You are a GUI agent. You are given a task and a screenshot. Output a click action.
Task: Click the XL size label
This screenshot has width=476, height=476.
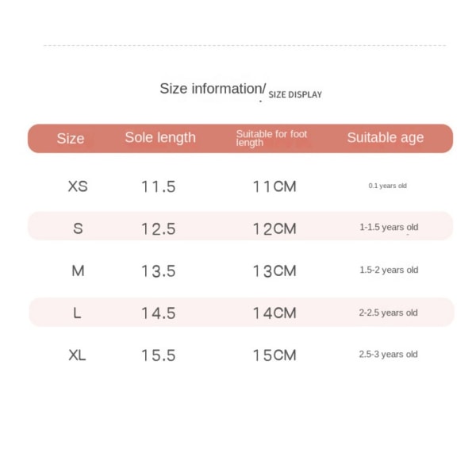click(77, 355)
